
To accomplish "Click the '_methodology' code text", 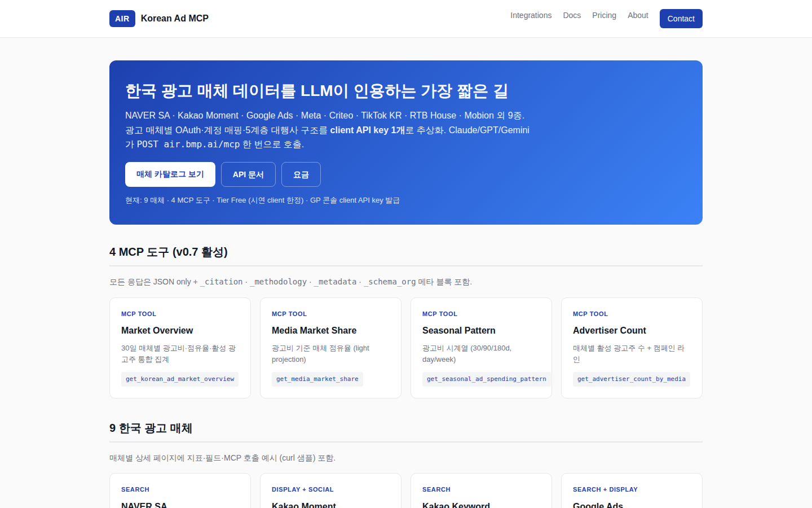I will point(279,282).
